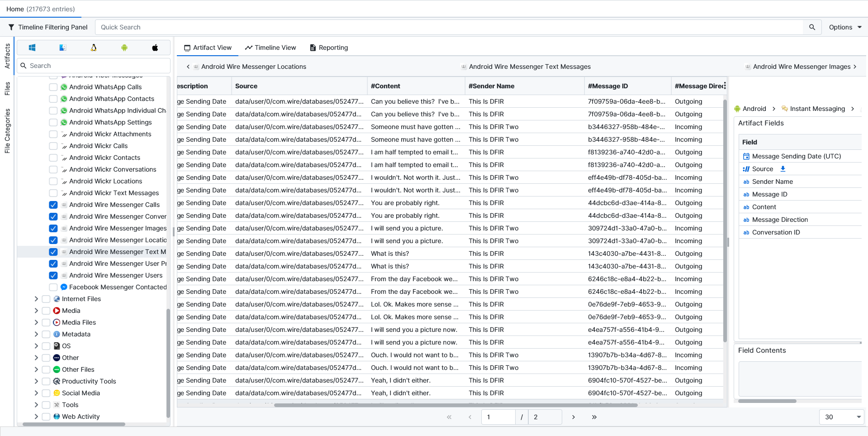This screenshot has width=868, height=436.
Task: Uncheck Android Wire Messenger Images checkbox
Action: 53,228
